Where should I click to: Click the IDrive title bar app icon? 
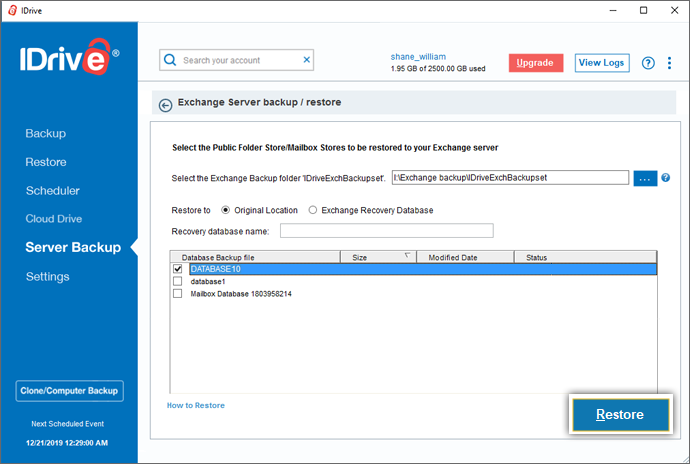pyautogui.click(x=12, y=10)
